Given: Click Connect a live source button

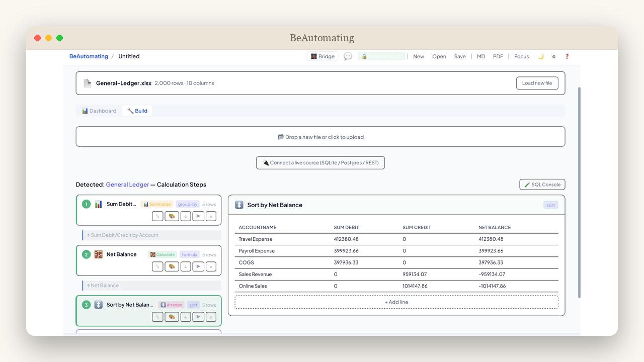Looking at the screenshot, I should 320,162.
